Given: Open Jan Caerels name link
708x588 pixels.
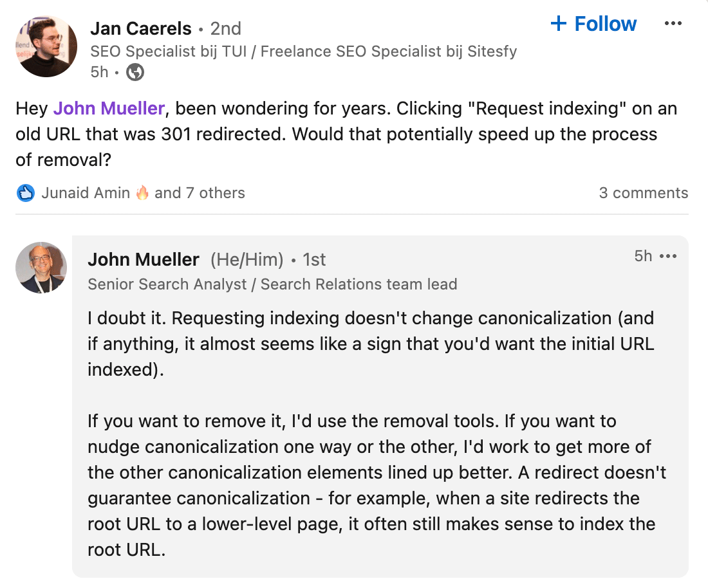Looking at the screenshot, I should point(141,28).
